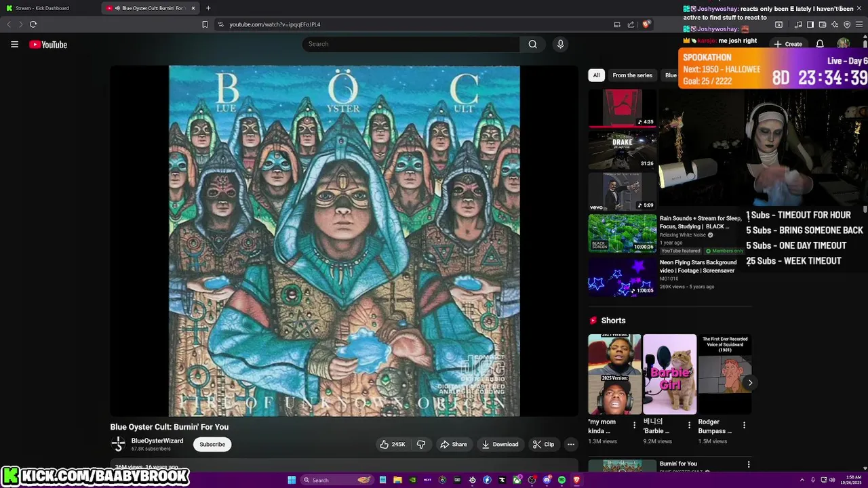This screenshot has width=868, height=488.
Task: Open Brave Shields lion icon
Action: (x=646, y=24)
